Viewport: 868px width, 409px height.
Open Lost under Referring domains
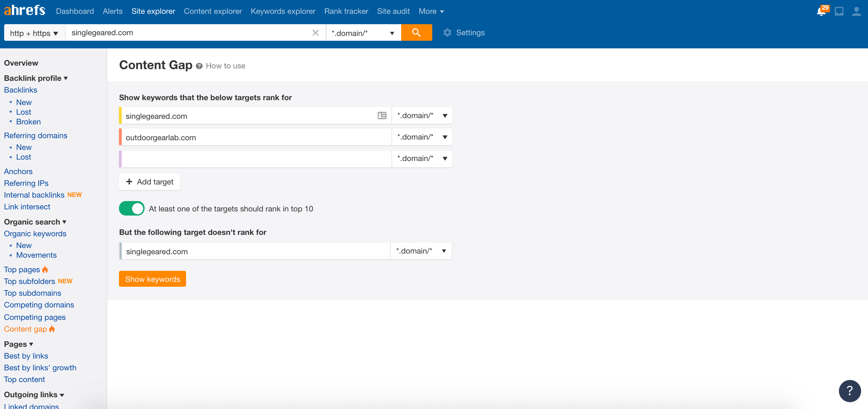pyautogui.click(x=24, y=157)
